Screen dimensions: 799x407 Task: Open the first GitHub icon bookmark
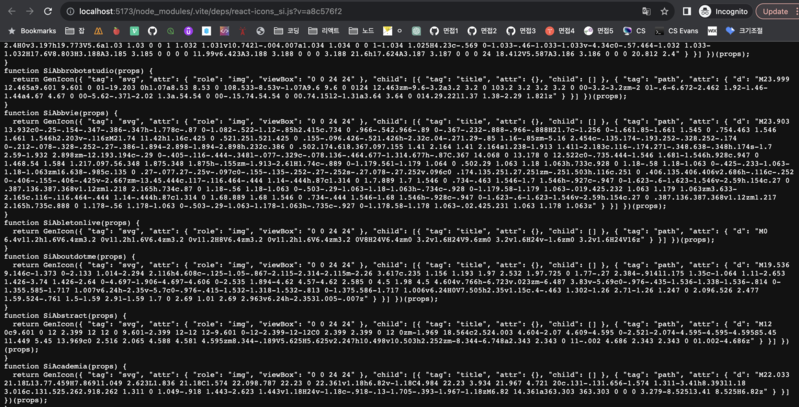(x=152, y=31)
